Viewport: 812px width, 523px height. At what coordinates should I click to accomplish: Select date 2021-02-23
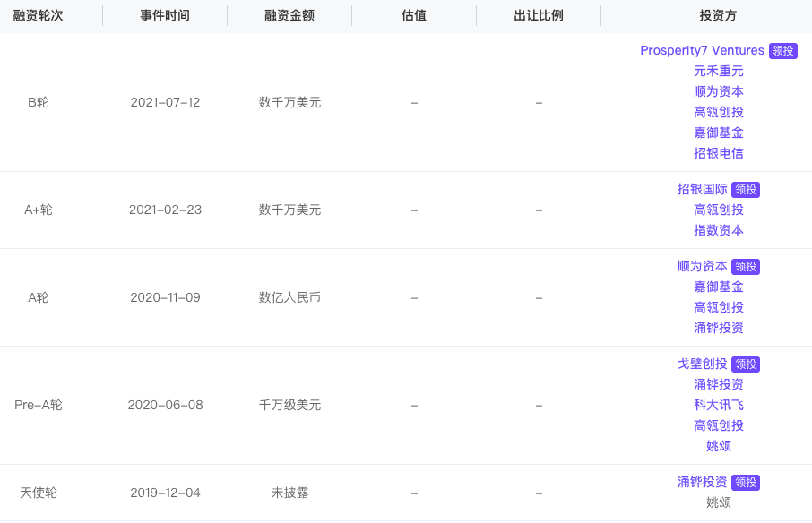165,210
